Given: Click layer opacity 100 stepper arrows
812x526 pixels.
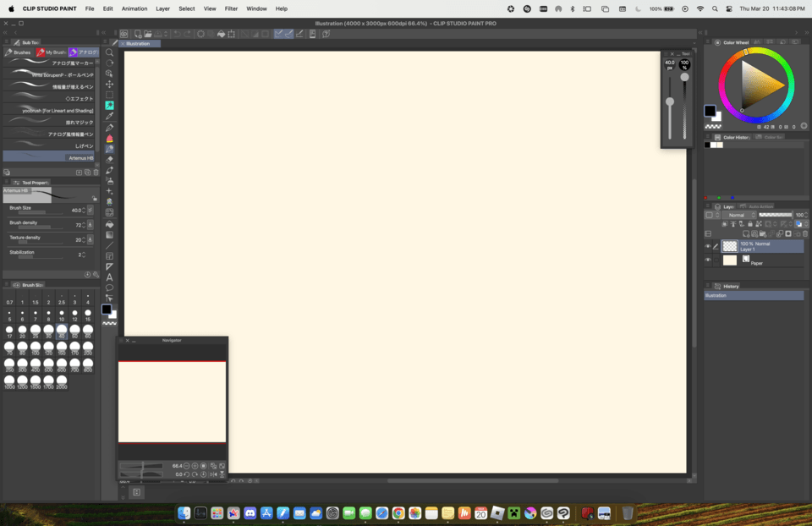Looking at the screenshot, I should [806, 215].
